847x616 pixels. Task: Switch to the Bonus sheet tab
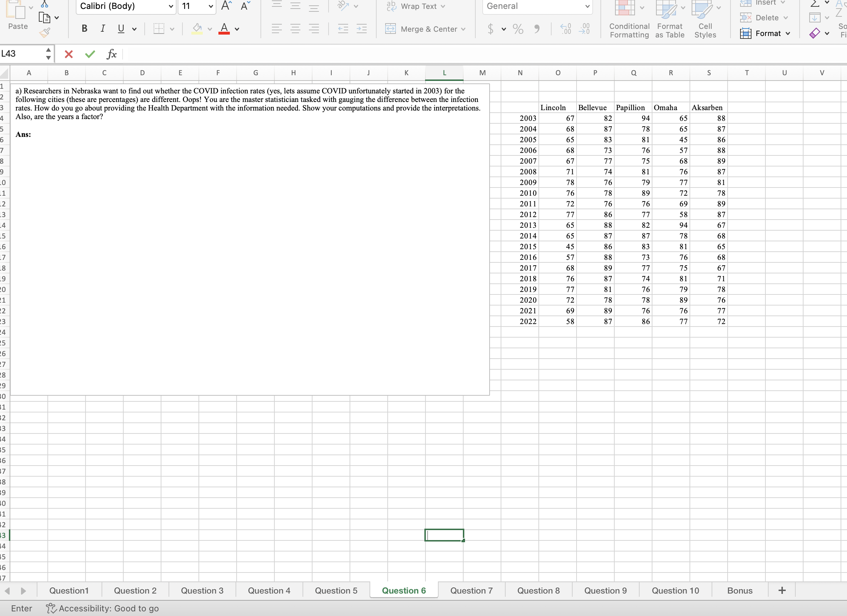[739, 591]
